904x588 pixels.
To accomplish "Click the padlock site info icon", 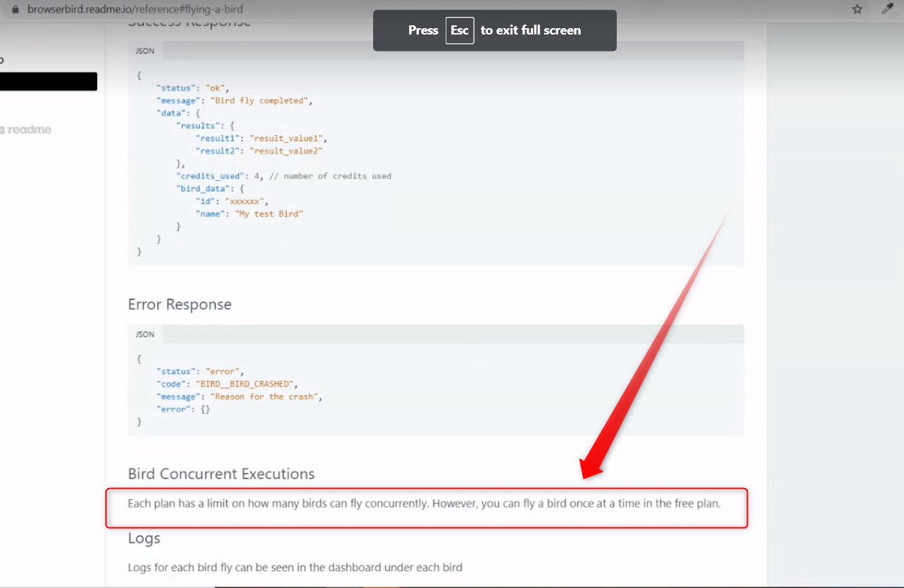I will click(15, 10).
